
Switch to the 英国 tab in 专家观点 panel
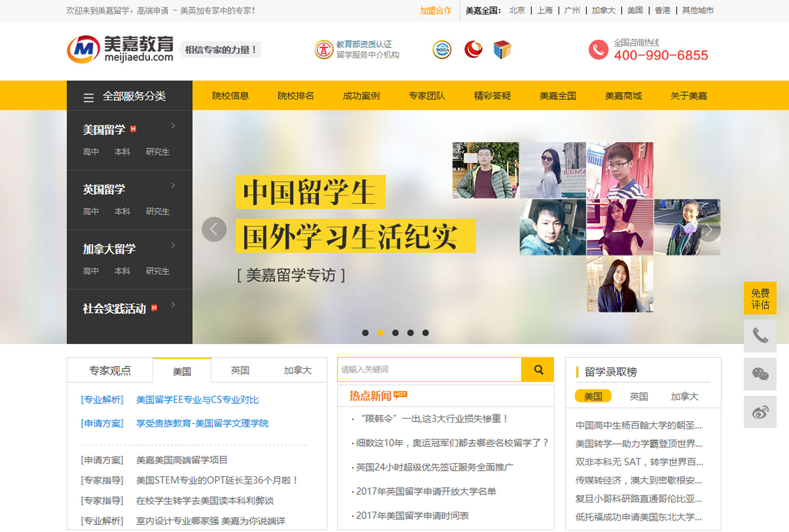[x=240, y=370]
